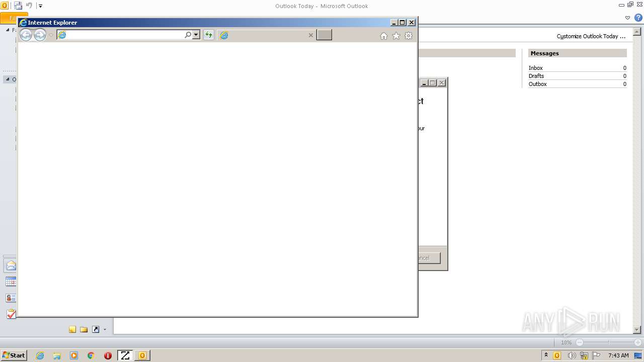Open Favorites with the star icon
Image resolution: width=644 pixels, height=362 pixels.
[x=396, y=36]
